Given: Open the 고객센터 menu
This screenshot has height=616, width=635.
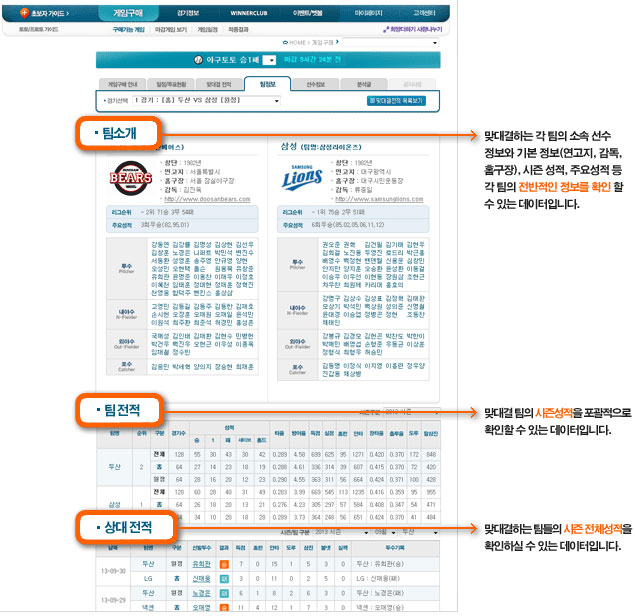Looking at the screenshot, I should (424, 13).
